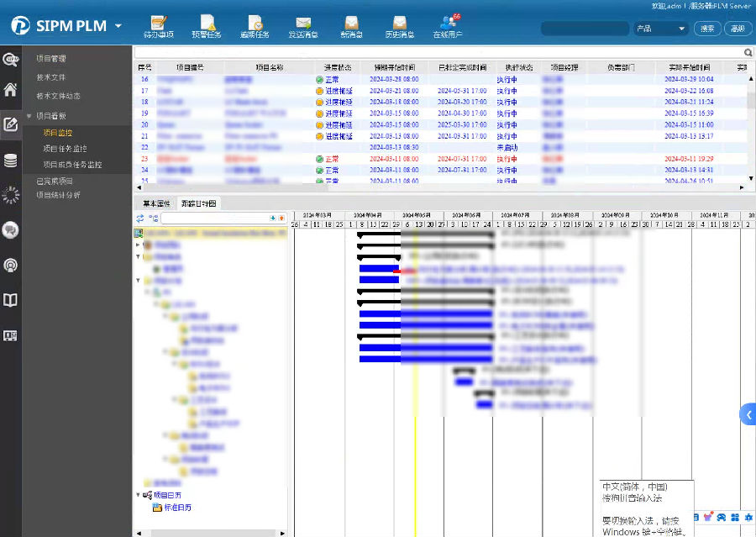Viewport: 756px width, 537px height.
Task: Click the 未启动 status in row 22
Action: tap(507, 148)
